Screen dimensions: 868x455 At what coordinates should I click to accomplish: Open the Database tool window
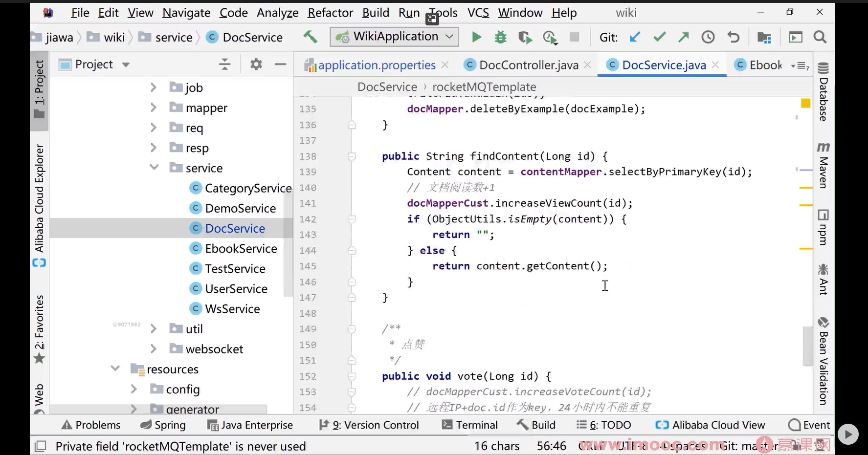coord(823,92)
